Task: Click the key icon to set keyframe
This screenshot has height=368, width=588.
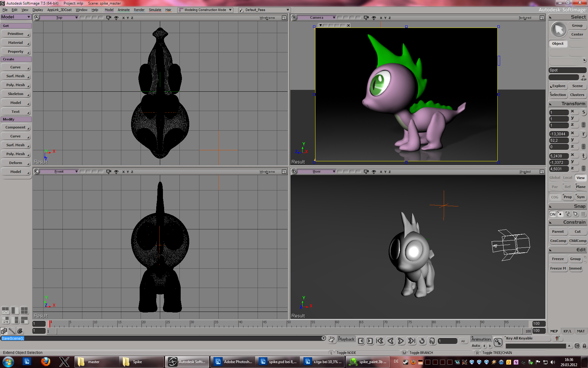Action: coord(498,342)
